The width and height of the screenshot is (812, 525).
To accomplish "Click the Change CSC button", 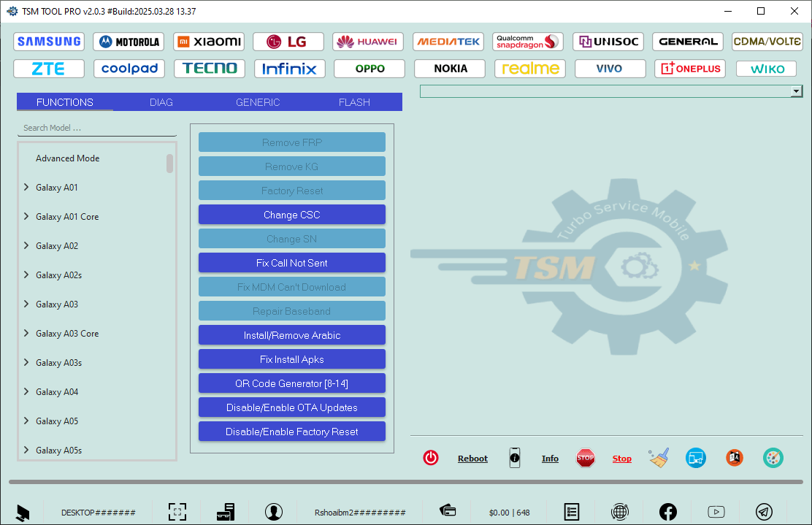I will (291, 214).
